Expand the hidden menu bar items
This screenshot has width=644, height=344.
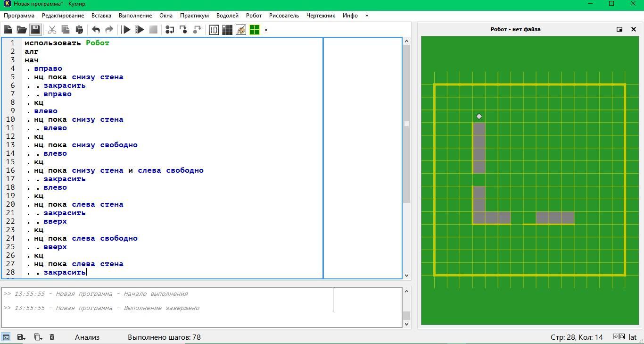coord(367,16)
